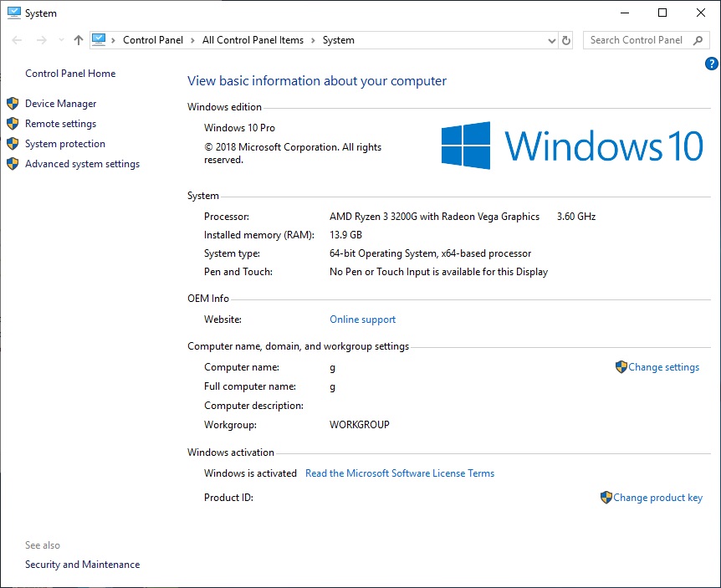Minimize the System window
Screen dimensions: 721x588
tap(625, 13)
